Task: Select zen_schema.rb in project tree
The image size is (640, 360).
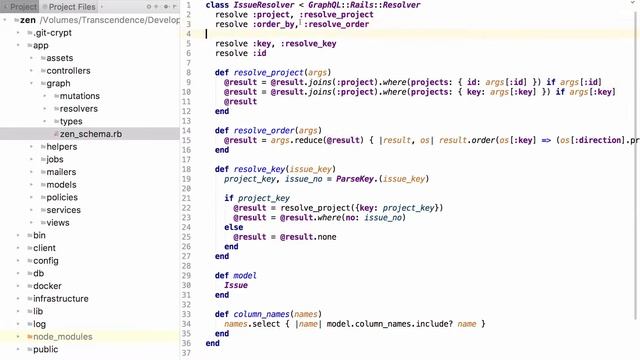Action: click(91, 134)
